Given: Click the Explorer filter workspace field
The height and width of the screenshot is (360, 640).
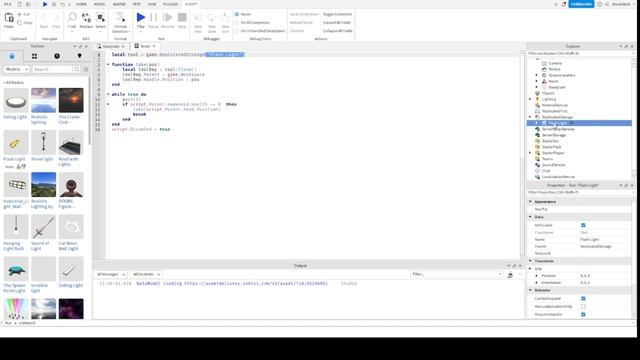Looking at the screenshot, I should pyautogui.click(x=580, y=53).
